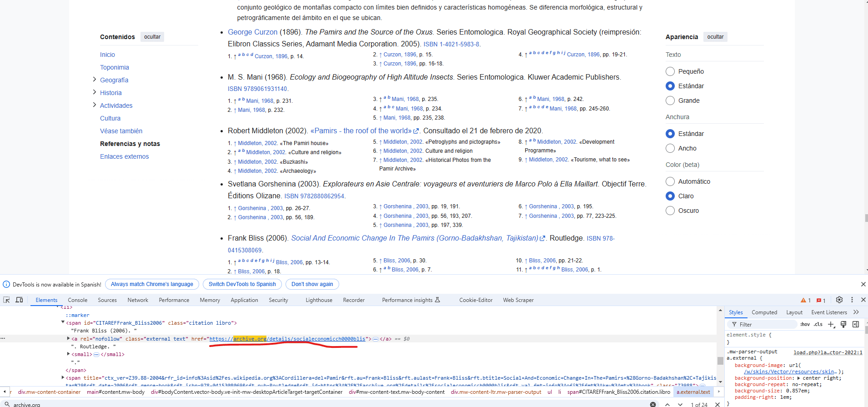The width and height of the screenshot is (868, 407).
Task: Click the new style rule plus icon
Action: click(831, 324)
